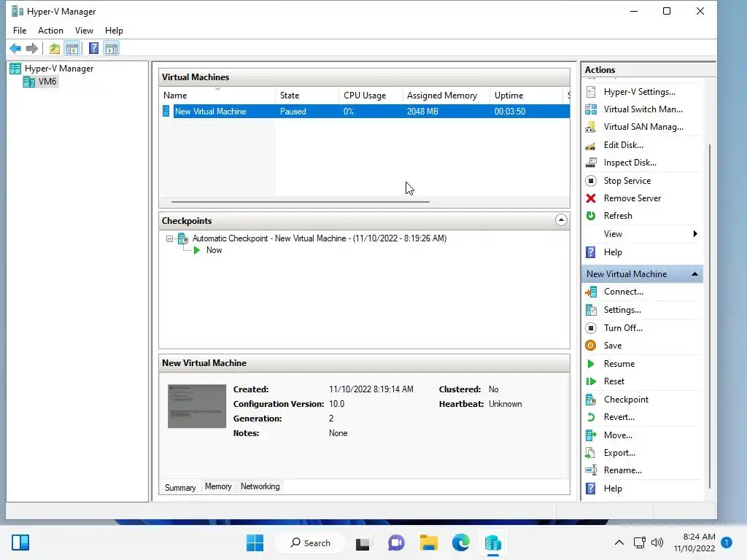Image resolution: width=747 pixels, height=560 pixels.
Task: Export the virtual machine
Action: 619,452
